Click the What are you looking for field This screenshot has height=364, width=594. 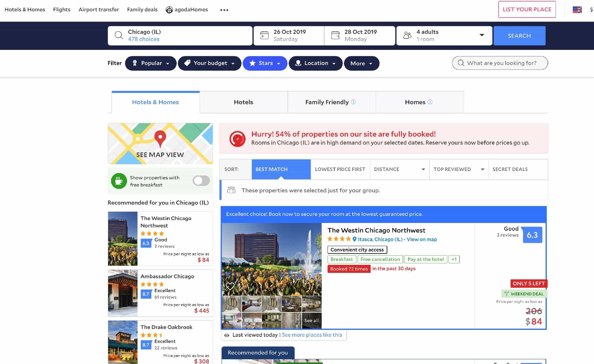[500, 63]
